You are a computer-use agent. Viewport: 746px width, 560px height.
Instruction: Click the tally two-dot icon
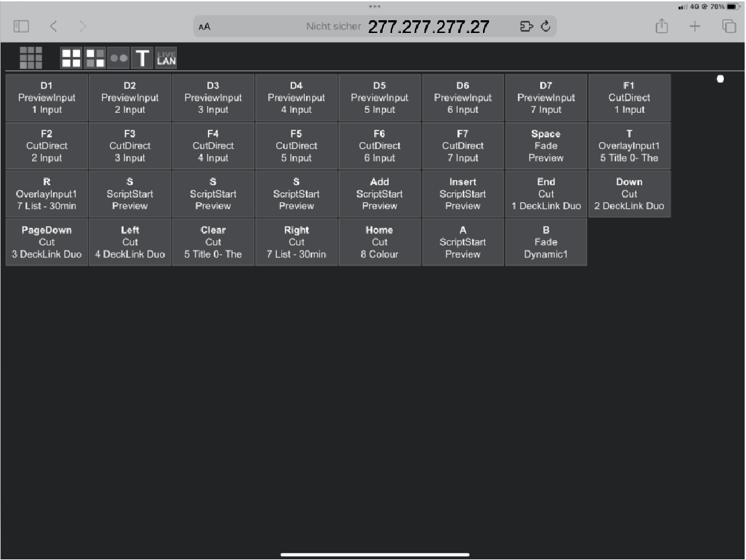tap(118, 58)
